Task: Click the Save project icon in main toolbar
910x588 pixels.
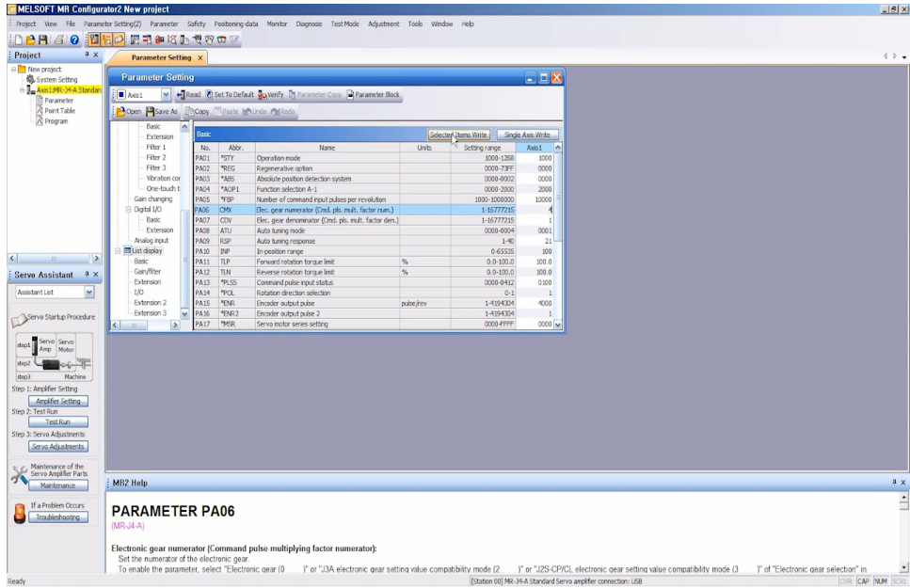Action: tap(44, 40)
